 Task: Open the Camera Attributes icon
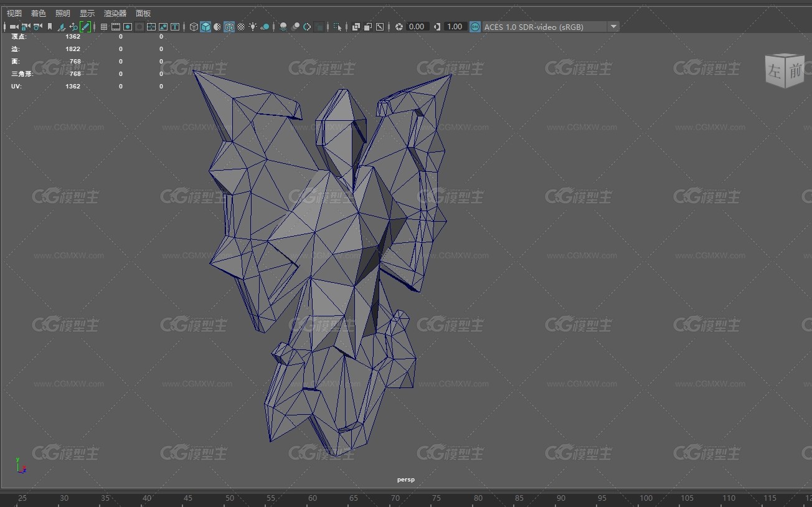tap(37, 27)
